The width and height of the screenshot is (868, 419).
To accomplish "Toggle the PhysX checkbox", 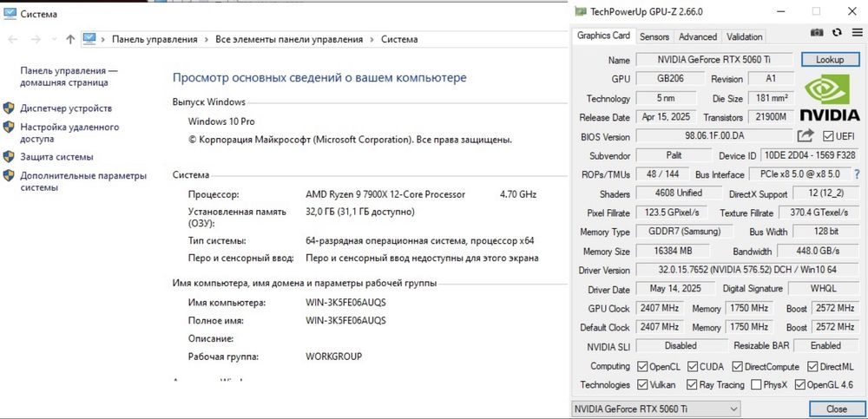I will pos(757,384).
